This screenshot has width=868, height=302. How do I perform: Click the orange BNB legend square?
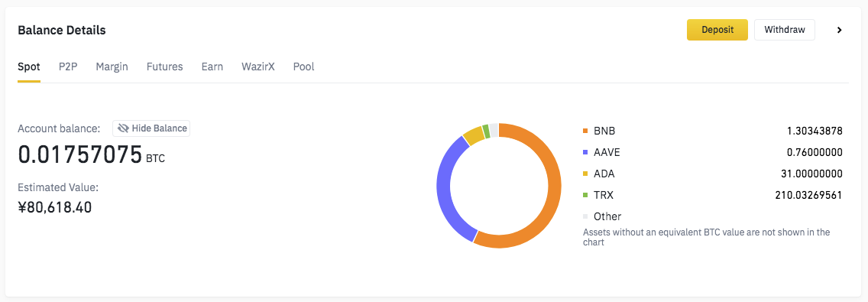point(586,132)
